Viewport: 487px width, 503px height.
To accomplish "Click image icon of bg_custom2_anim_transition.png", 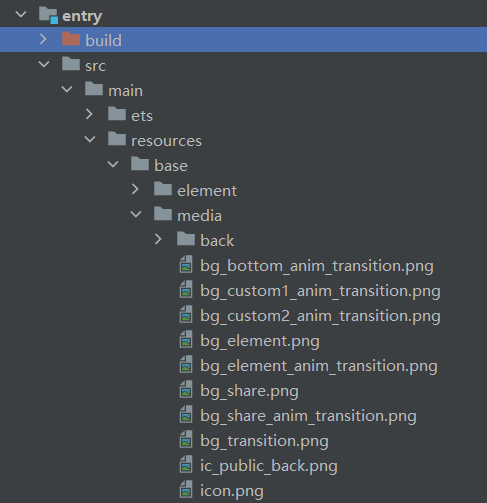I will pos(186,314).
